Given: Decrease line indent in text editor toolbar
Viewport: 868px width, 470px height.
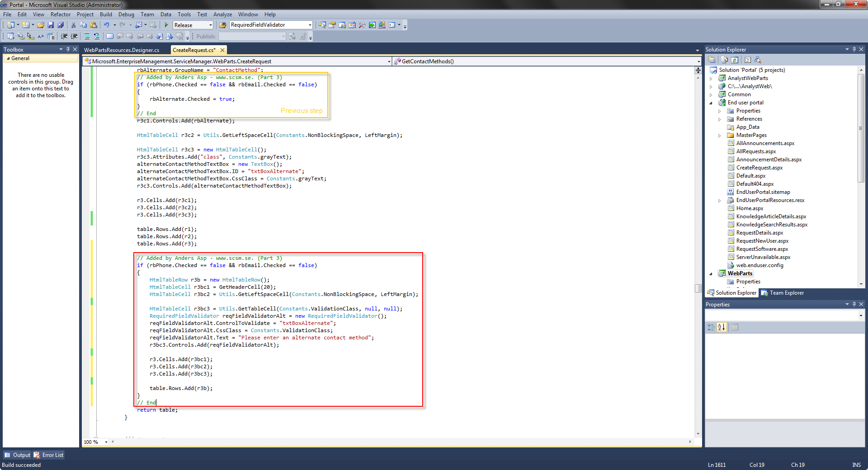Looking at the screenshot, I should point(64,36).
